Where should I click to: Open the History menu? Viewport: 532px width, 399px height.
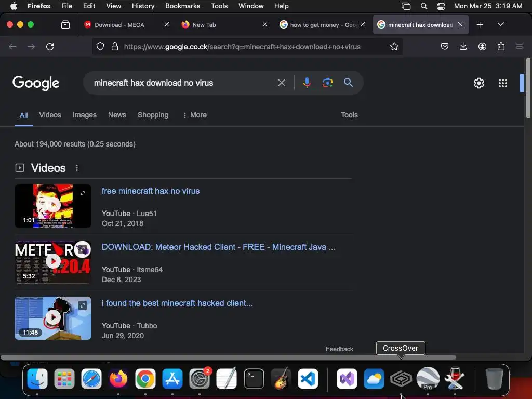point(143,6)
